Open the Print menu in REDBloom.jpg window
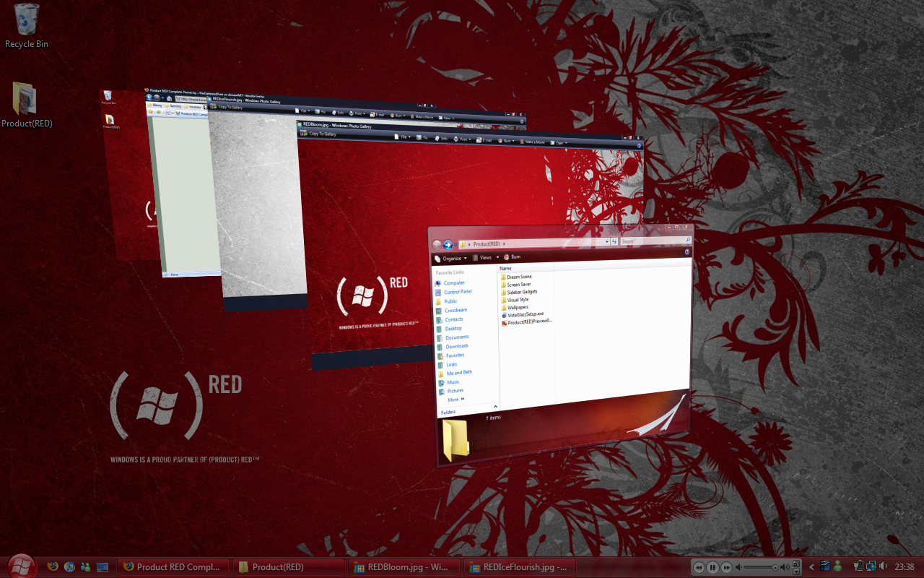 tap(462, 139)
